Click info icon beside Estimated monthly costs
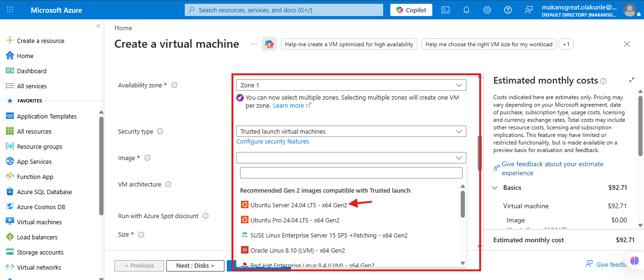Image resolution: width=644 pixels, height=280 pixels. [x=603, y=81]
